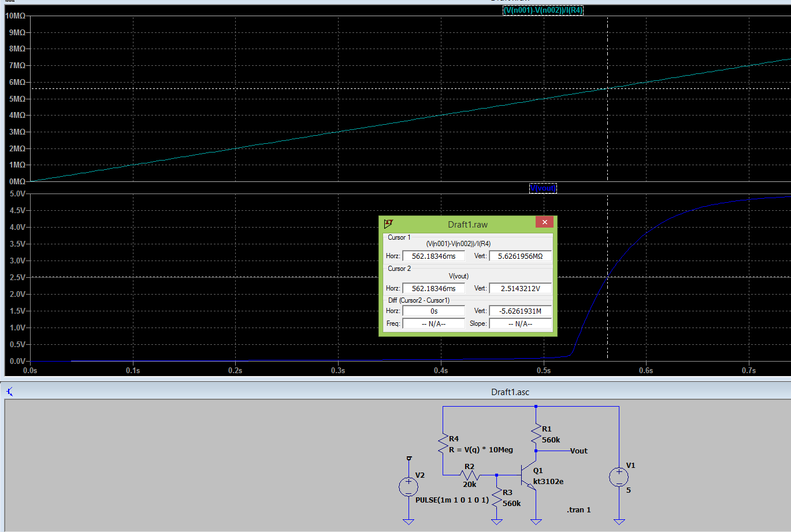Click the 'Cursor 1' group label
The height and width of the screenshot is (532, 791).
[x=399, y=237]
